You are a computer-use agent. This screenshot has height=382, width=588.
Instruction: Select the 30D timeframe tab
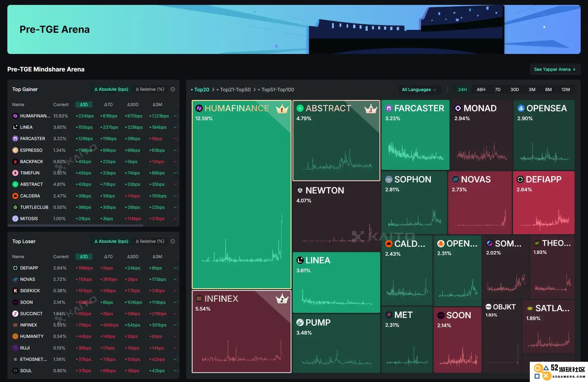(x=514, y=90)
